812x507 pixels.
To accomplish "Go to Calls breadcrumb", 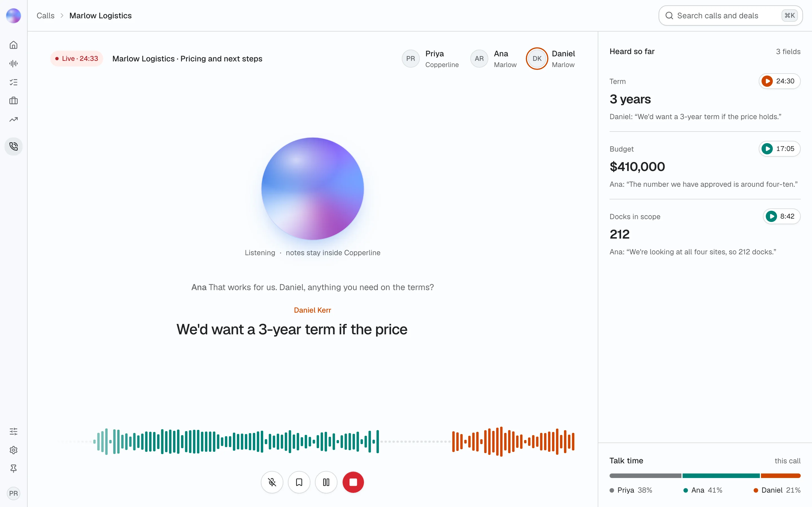I will tap(45, 15).
